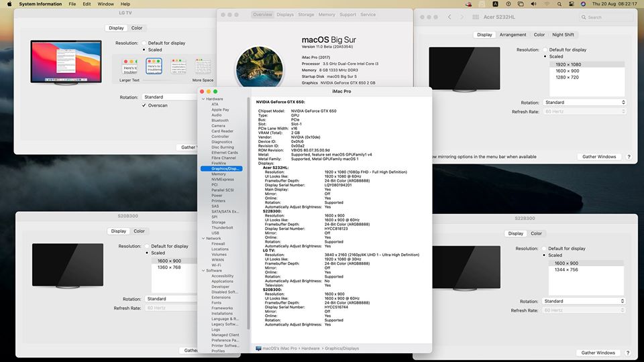Click the LG TV colorful display preview
Image resolution: width=644 pixels, height=362 pixels.
[66, 62]
